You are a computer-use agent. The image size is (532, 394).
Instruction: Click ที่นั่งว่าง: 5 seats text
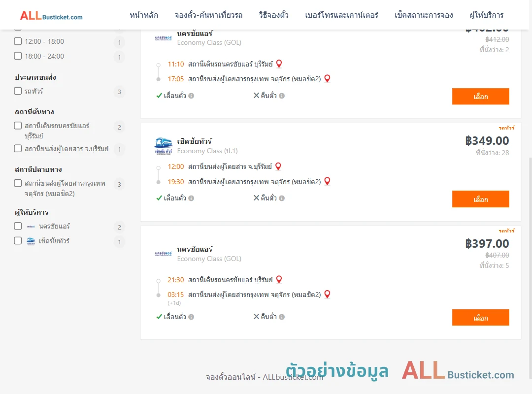pyautogui.click(x=495, y=265)
